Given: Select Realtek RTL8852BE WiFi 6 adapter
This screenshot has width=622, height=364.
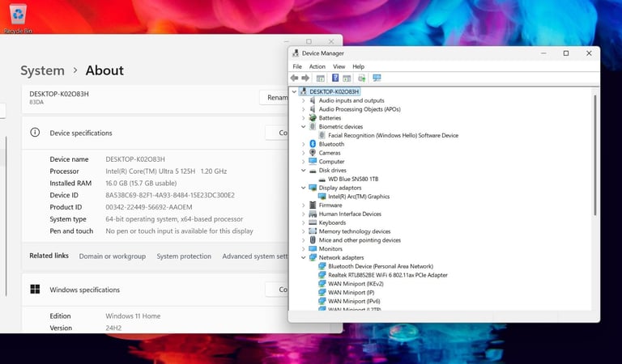Looking at the screenshot, I should tap(388, 275).
